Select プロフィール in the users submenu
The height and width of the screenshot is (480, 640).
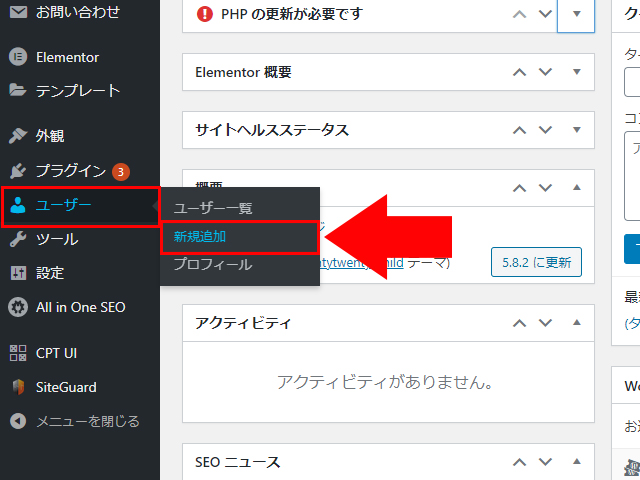click(213, 264)
